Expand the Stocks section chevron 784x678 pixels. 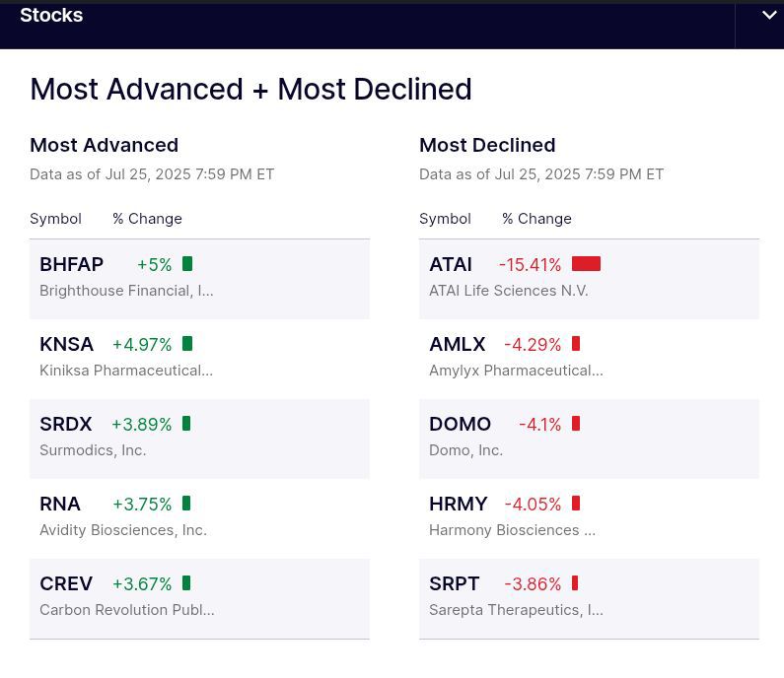(x=768, y=16)
